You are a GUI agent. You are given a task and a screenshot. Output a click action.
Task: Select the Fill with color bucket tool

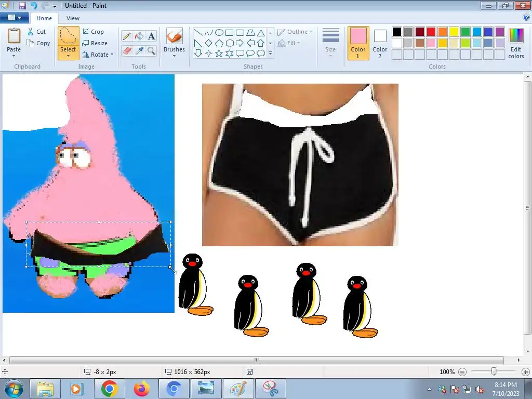tap(139, 36)
